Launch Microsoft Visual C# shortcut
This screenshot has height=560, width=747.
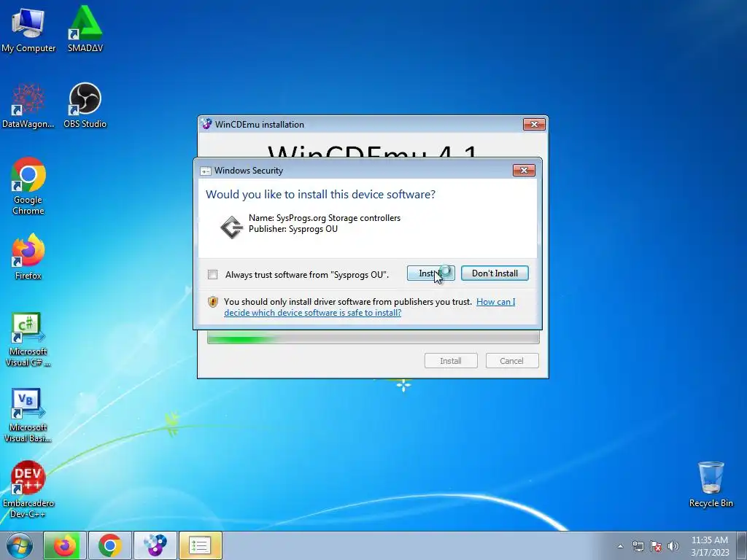(x=28, y=340)
